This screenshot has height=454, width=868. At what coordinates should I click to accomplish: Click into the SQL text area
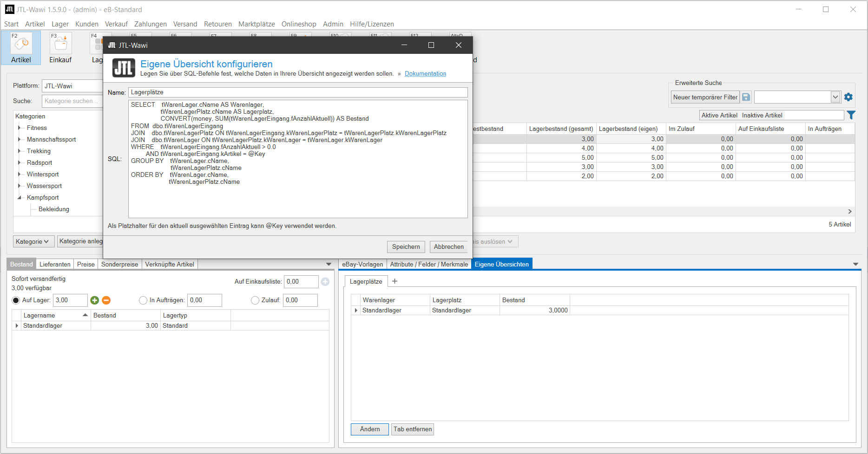[298, 159]
